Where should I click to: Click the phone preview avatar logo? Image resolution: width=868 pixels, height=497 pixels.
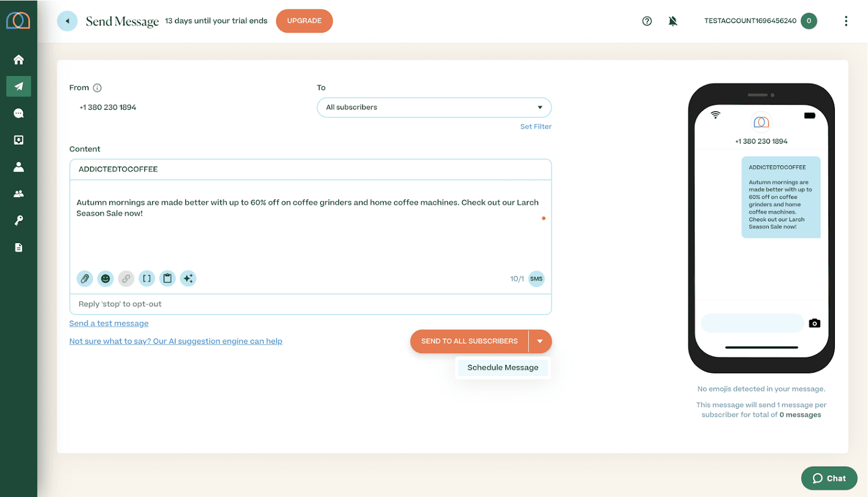[761, 123]
